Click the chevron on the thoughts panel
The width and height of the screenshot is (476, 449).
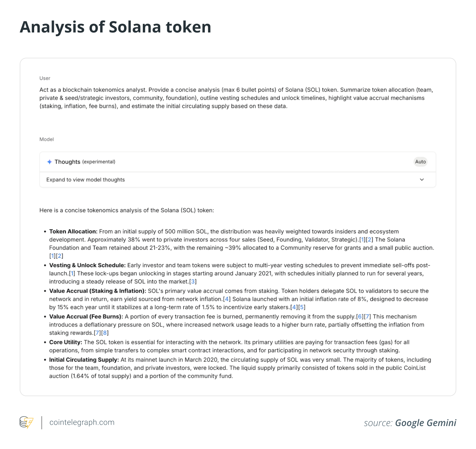coord(422,179)
